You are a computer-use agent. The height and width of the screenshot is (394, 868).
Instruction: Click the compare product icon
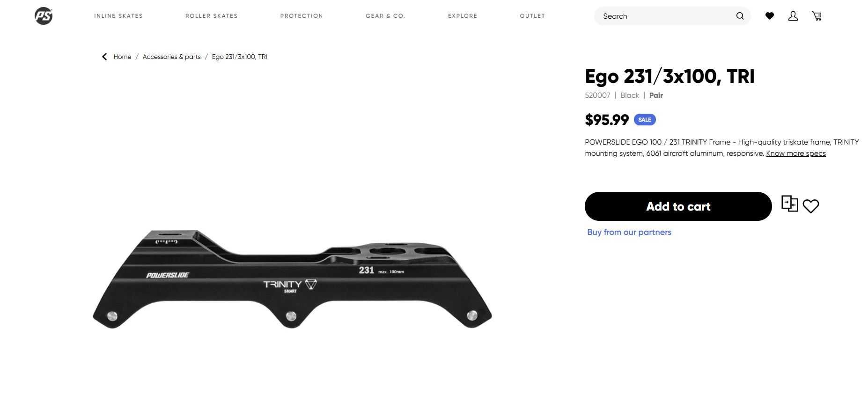[789, 204]
